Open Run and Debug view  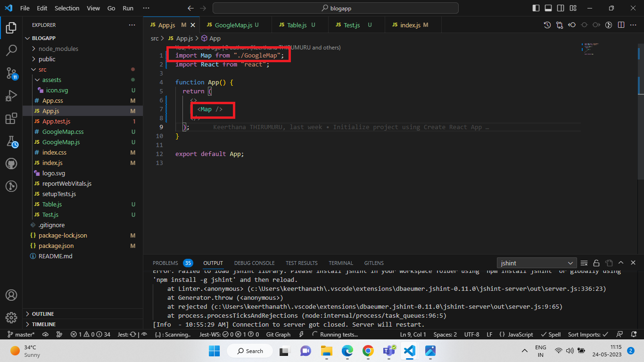(11, 96)
